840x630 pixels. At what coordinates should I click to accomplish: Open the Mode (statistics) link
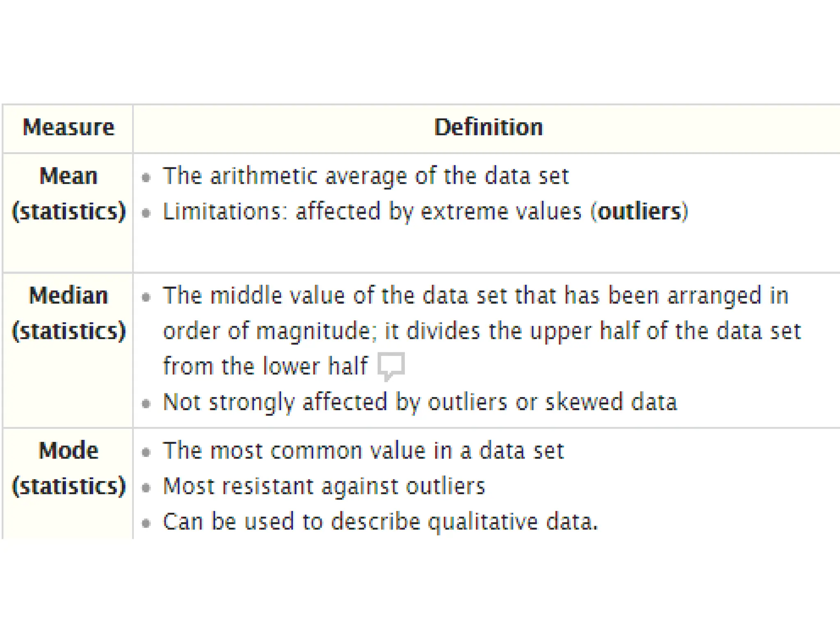click(68, 468)
